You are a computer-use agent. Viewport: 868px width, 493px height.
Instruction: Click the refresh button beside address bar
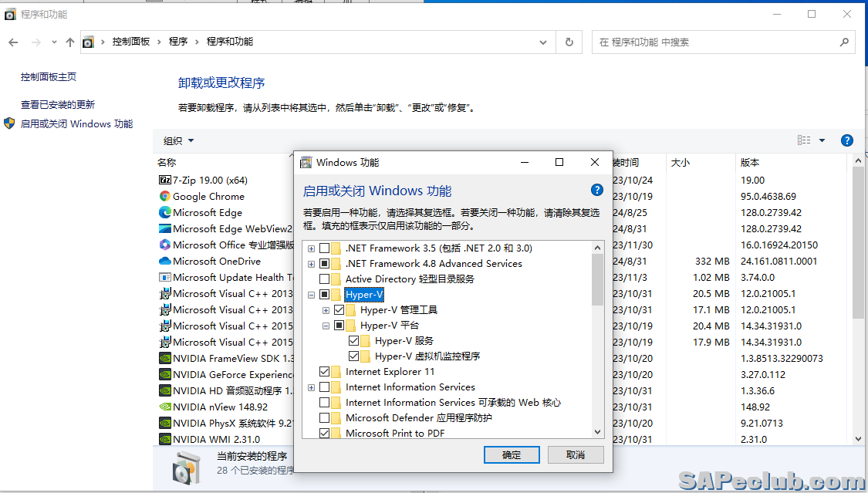coord(569,42)
